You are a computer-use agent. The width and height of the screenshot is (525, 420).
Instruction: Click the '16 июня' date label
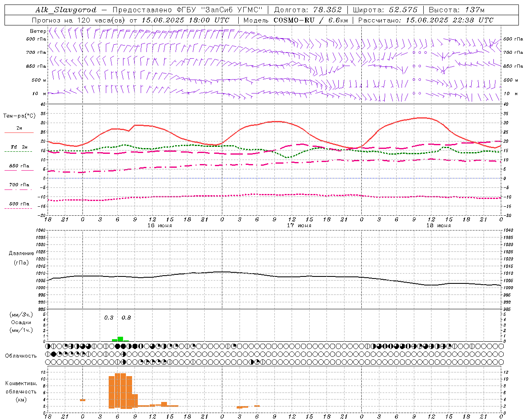pos(160,226)
